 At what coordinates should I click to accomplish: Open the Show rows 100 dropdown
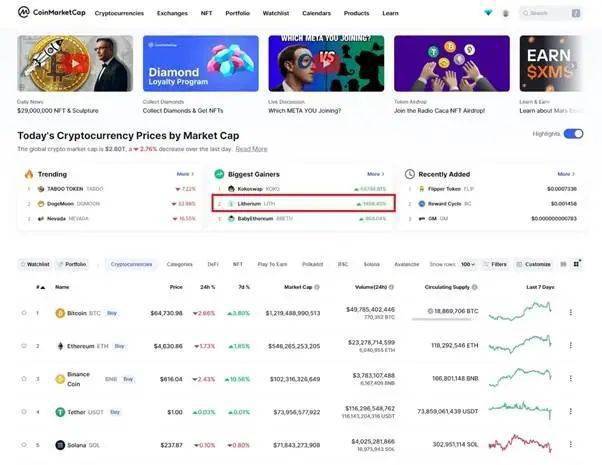468,264
